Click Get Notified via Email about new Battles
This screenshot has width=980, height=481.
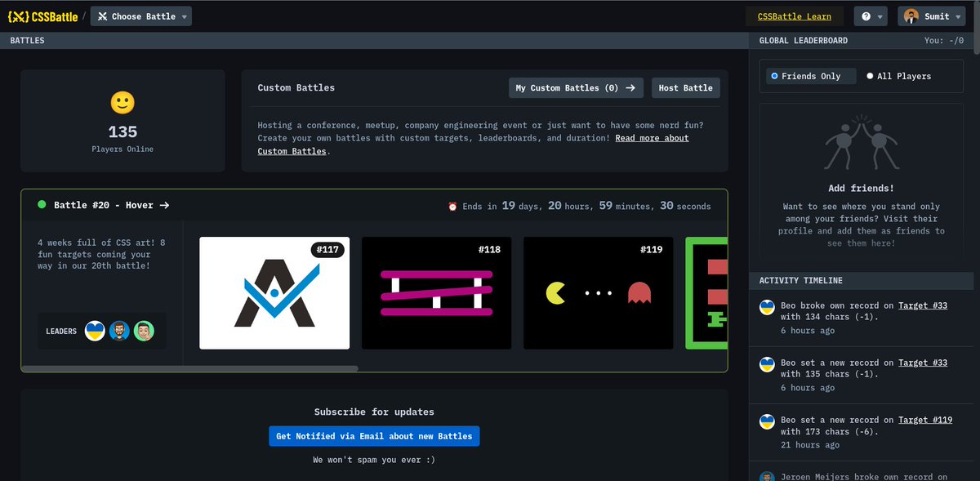(x=374, y=436)
